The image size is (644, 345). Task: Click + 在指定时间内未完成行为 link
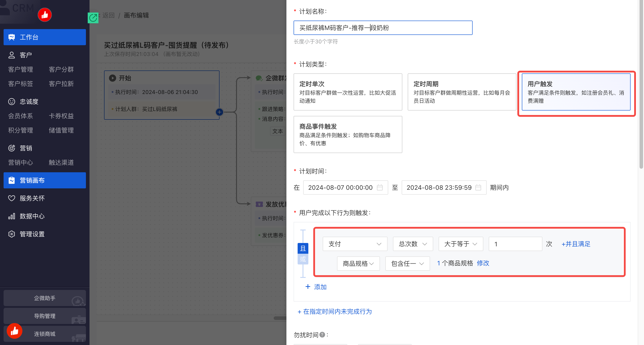pos(335,311)
